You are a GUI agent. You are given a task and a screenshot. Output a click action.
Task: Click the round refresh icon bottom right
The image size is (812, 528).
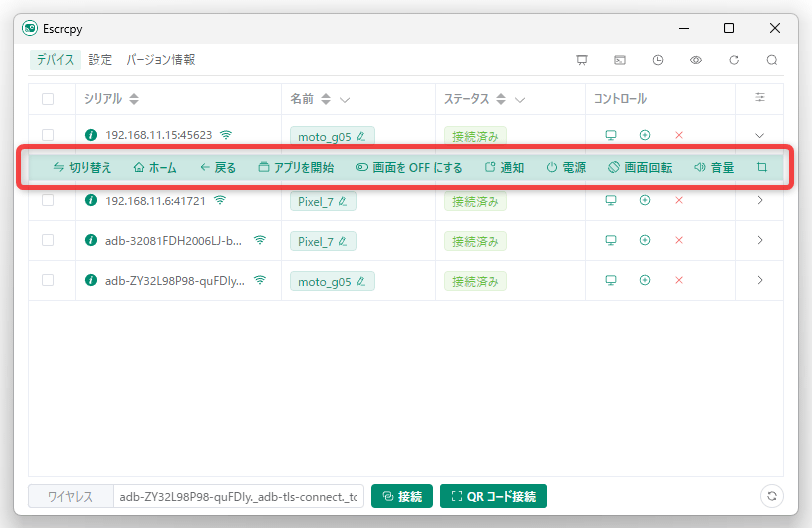pos(771,496)
